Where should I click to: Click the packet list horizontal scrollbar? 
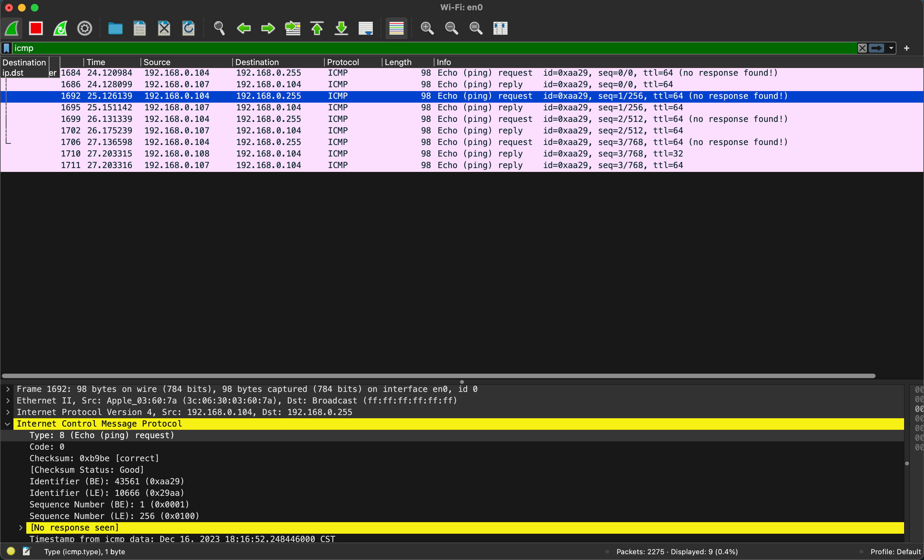pos(438,376)
